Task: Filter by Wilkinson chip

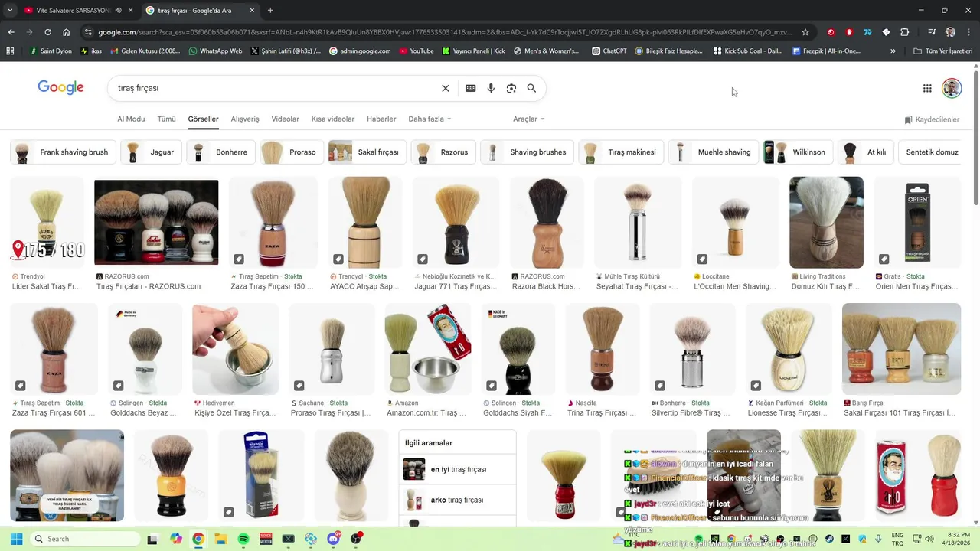Action: (x=798, y=152)
